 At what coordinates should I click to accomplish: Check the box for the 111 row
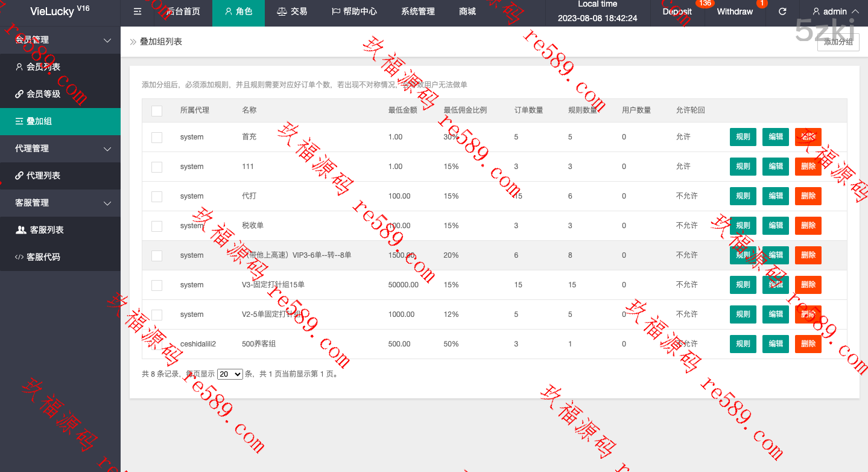(157, 167)
